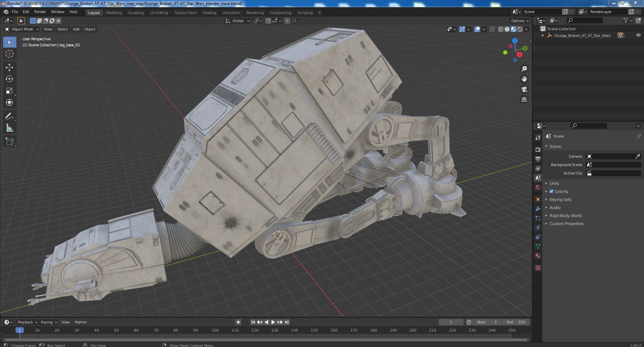Switch to solid shading

point(507,29)
